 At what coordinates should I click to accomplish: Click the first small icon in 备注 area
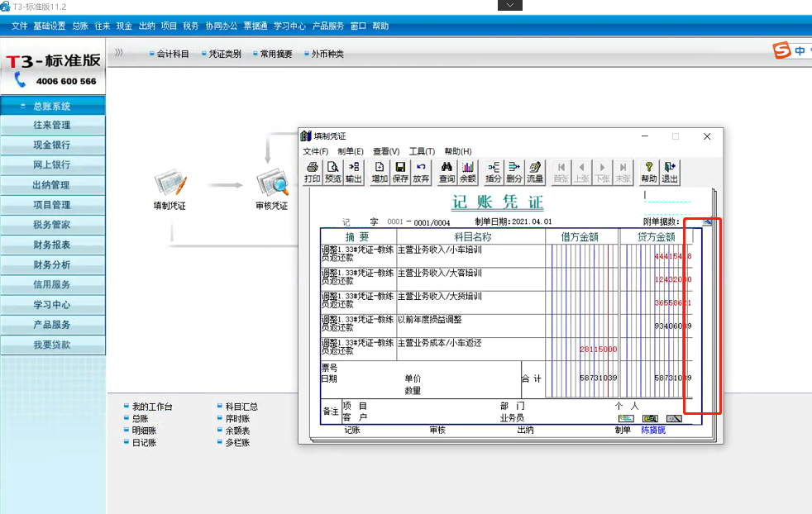[x=626, y=418]
